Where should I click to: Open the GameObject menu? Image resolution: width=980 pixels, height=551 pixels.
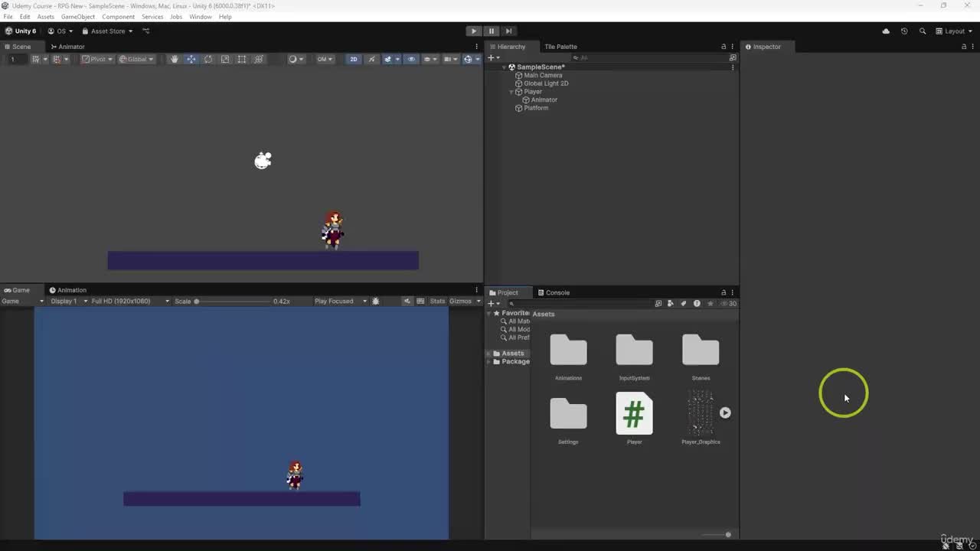[77, 17]
